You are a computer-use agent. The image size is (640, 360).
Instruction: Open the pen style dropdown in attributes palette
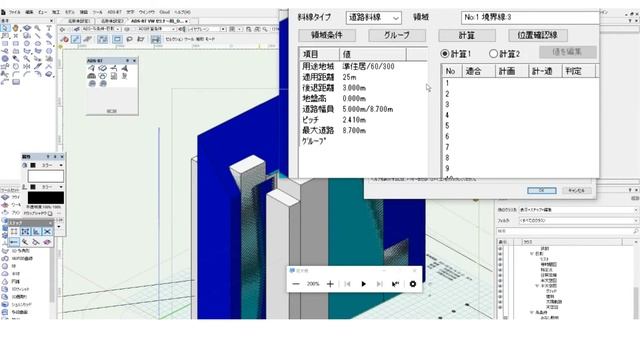[x=61, y=187]
